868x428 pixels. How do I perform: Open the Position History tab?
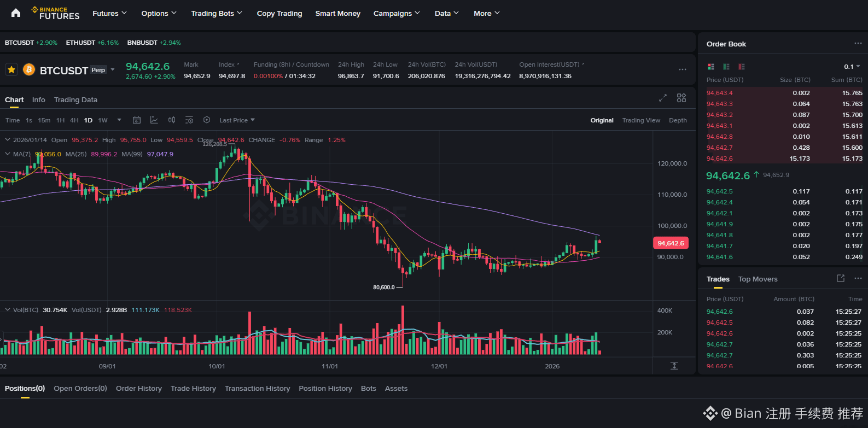[325, 388]
